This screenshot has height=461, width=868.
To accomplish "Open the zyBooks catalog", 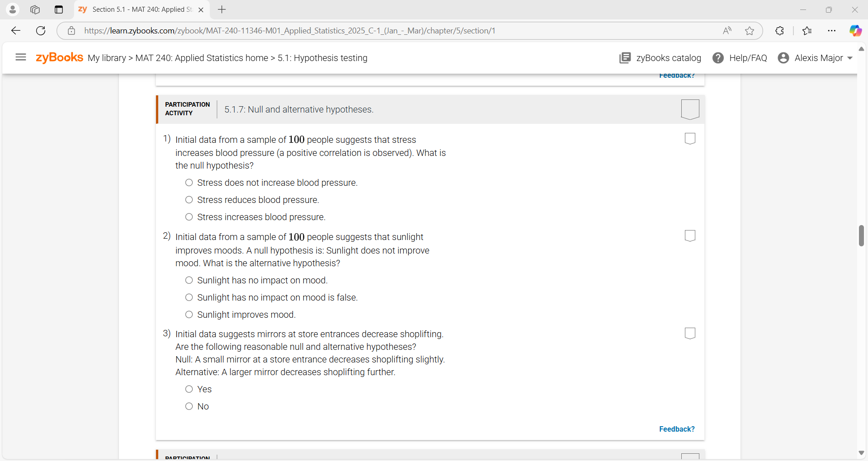I will point(660,58).
